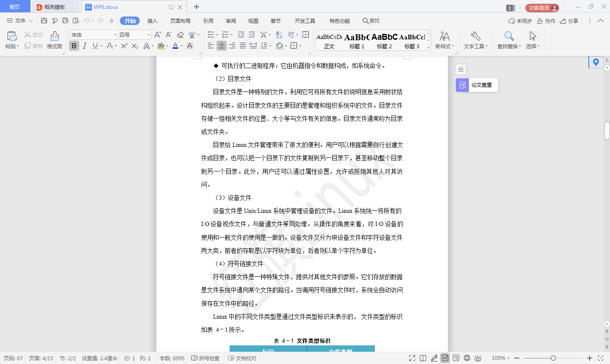The width and height of the screenshot is (610, 364).
Task: Toggle eye protection mode icon
Action: 478,358
